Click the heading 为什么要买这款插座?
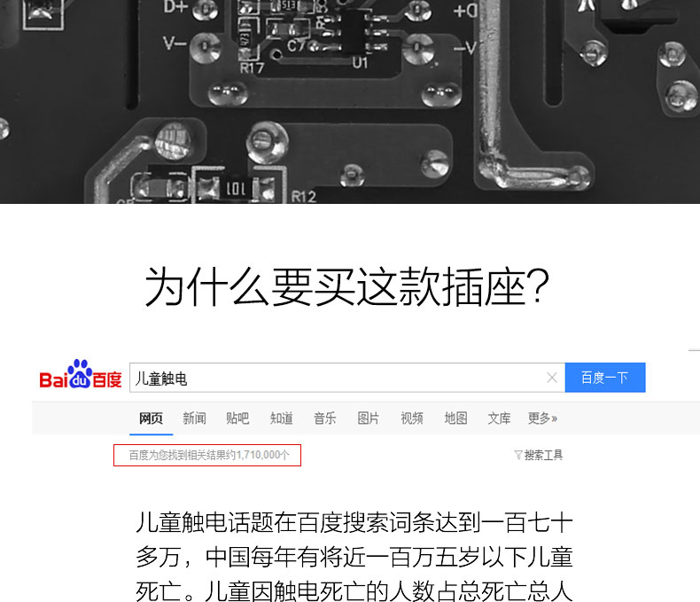The height and width of the screenshot is (602, 700). [x=346, y=286]
